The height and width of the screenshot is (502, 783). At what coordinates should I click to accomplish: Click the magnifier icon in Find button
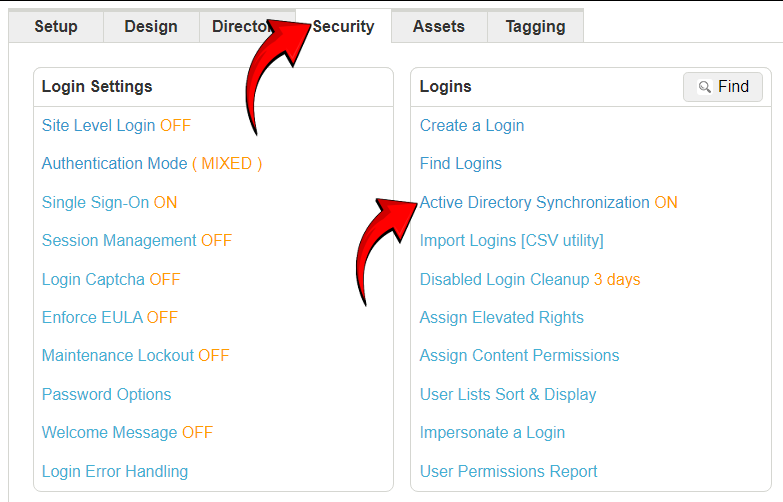705,87
